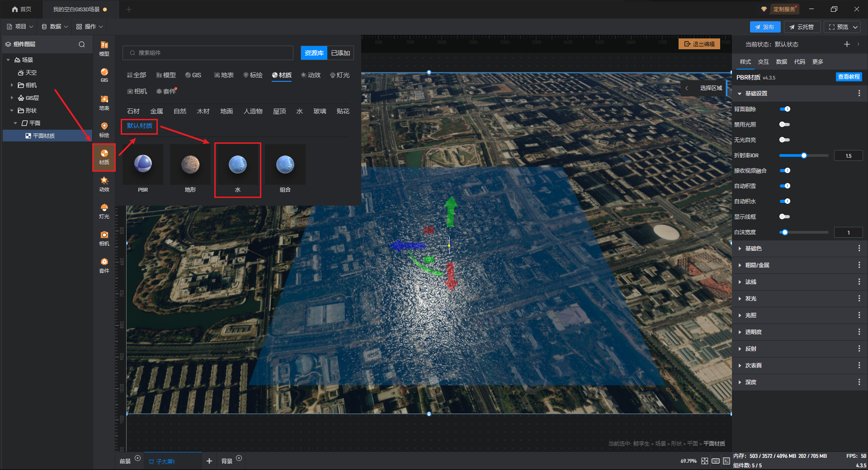Viewport: 868px width, 470px height.
Task: Open the 项目 dropdown menu
Action: 20,27
